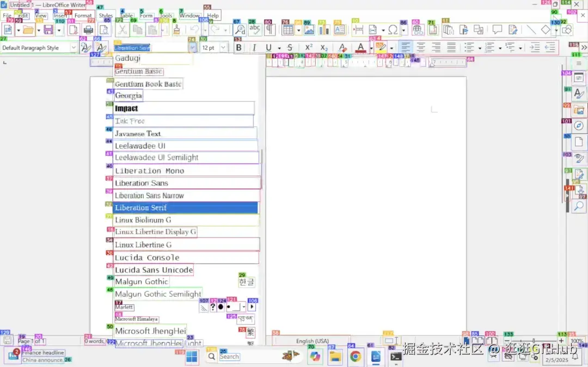This screenshot has height=367, width=588.
Task: Click the zoom slider in the status bar
Action: coord(534,341)
